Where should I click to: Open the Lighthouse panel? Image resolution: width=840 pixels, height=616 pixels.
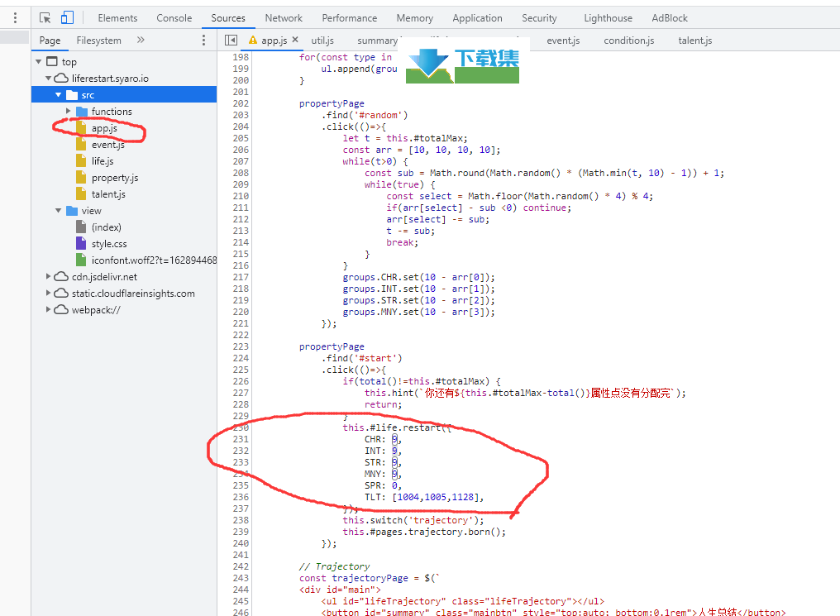click(x=608, y=18)
